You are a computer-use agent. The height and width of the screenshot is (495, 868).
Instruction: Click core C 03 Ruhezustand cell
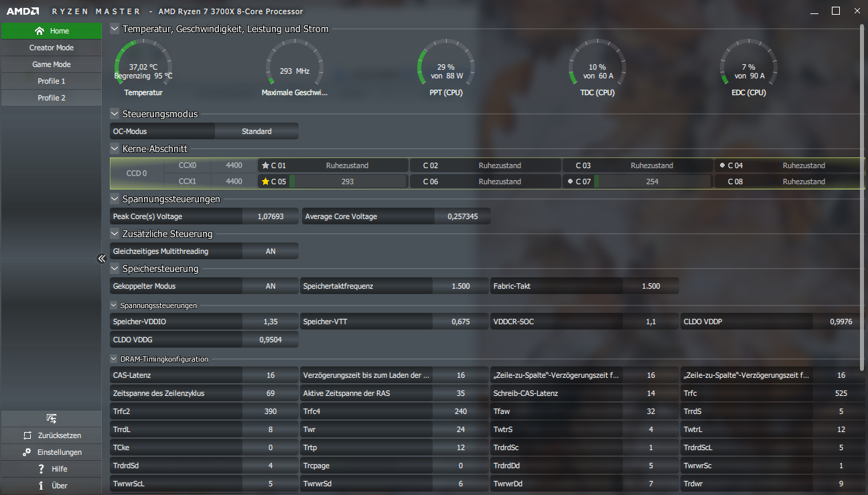tap(637, 165)
